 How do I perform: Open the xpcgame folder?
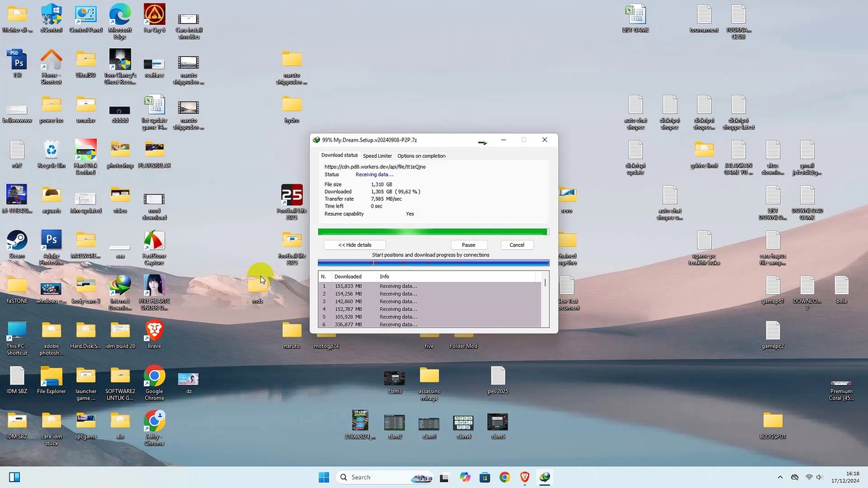click(x=85, y=425)
